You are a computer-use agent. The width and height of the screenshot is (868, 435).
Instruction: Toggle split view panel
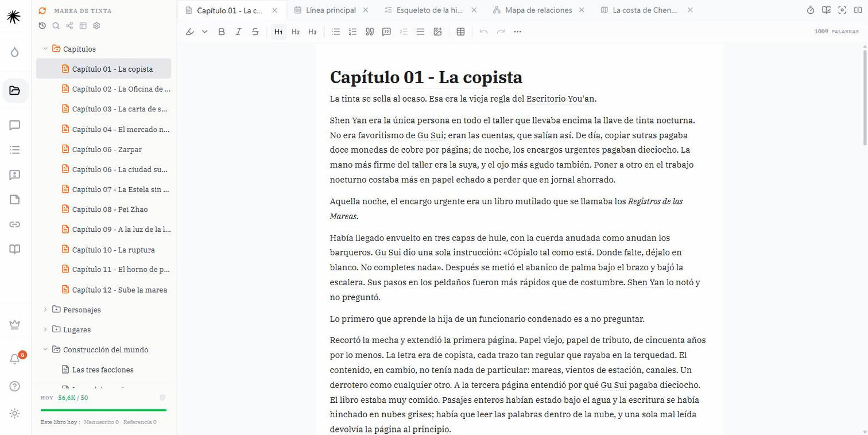(858, 10)
